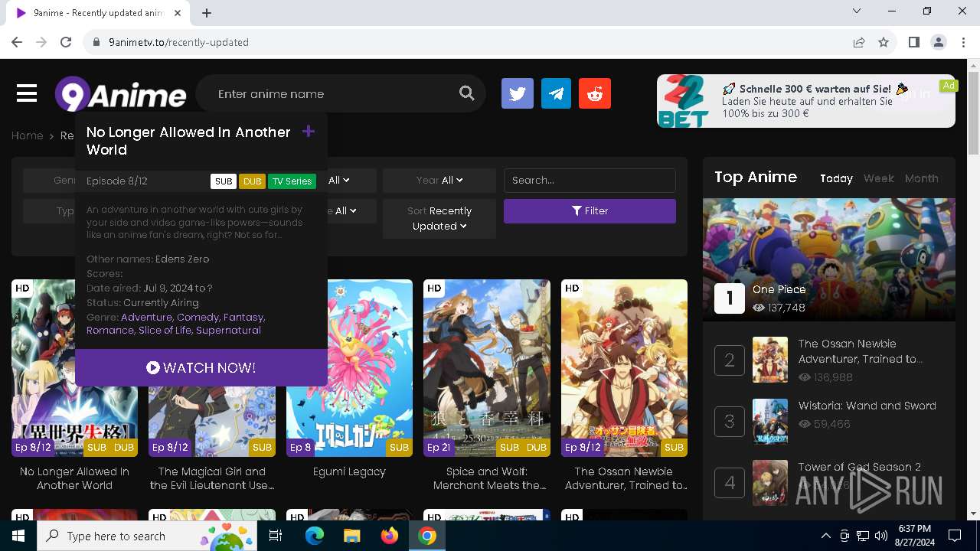980x551 pixels.
Task: Open No Longer Allowed In Another World title below poster
Action: tap(74, 478)
